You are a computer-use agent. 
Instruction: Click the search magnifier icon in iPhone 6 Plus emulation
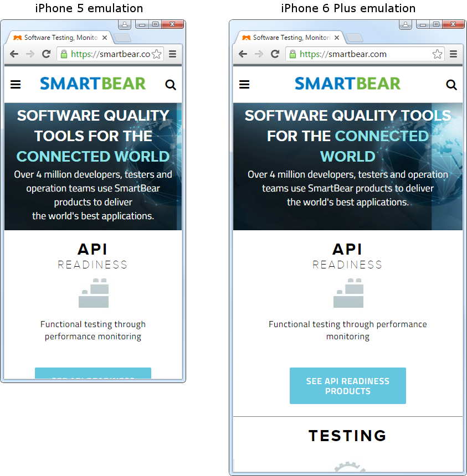coord(451,84)
